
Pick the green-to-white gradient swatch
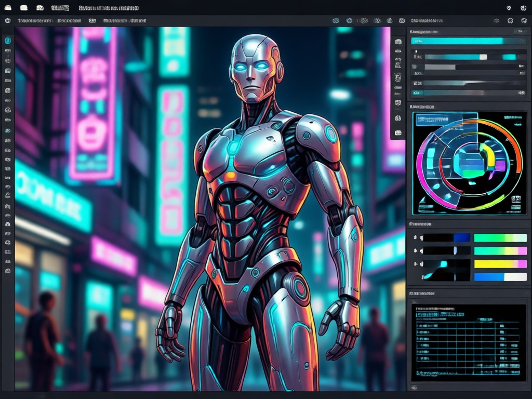click(x=500, y=238)
